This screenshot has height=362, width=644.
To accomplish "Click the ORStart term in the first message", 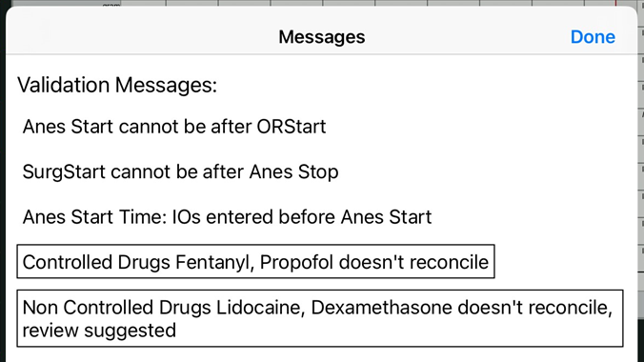I will point(292,127).
